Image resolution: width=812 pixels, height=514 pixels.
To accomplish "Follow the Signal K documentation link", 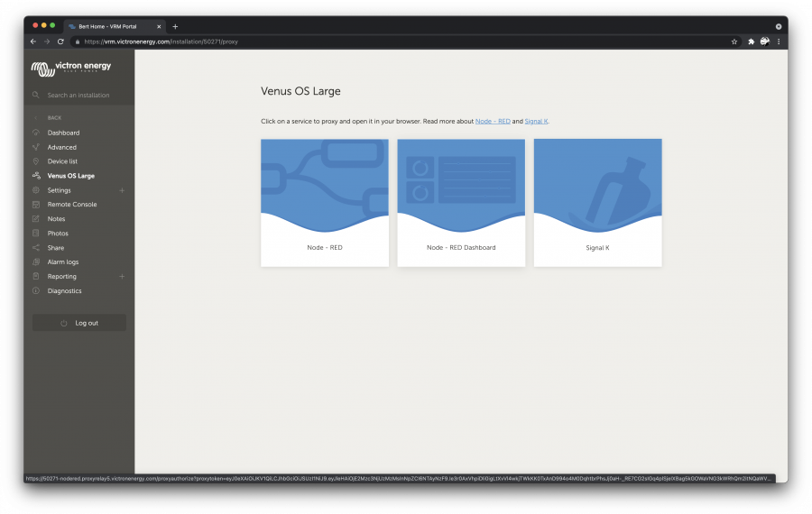I will (x=536, y=121).
